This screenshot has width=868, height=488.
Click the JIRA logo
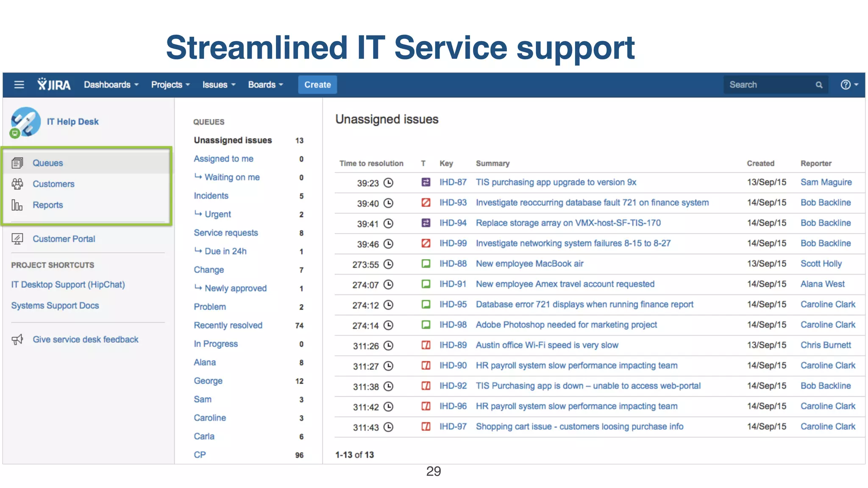tap(54, 84)
